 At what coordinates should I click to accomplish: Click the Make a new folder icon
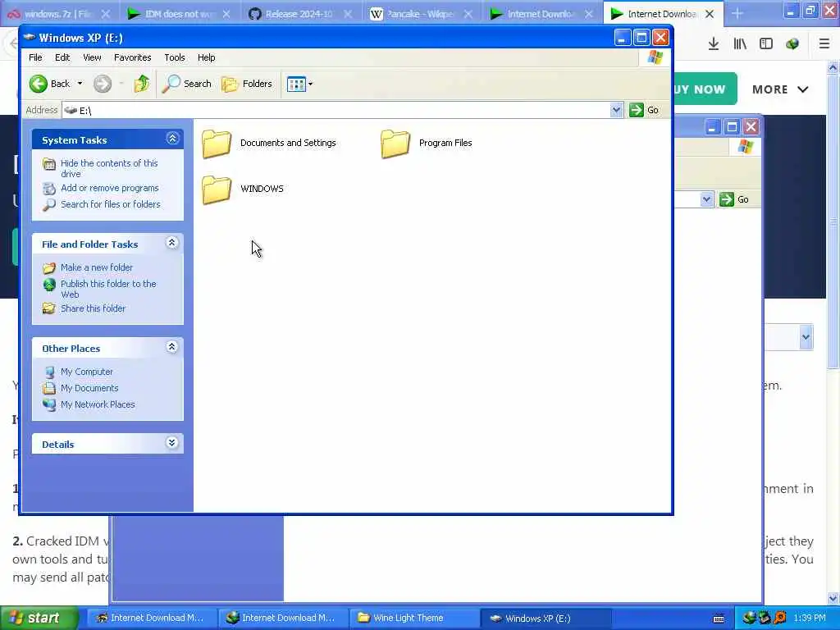[49, 268]
